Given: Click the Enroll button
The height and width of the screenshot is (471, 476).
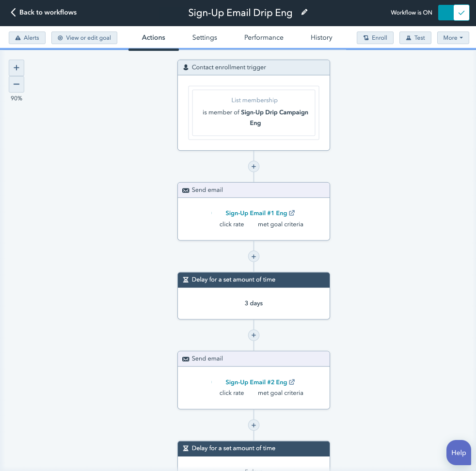Looking at the screenshot, I should [375, 38].
